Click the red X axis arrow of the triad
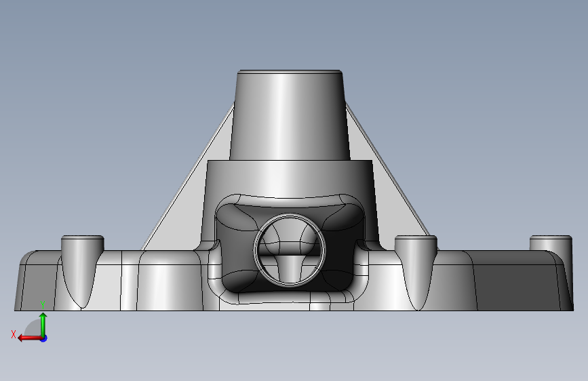The width and height of the screenshot is (588, 381). [x=30, y=338]
